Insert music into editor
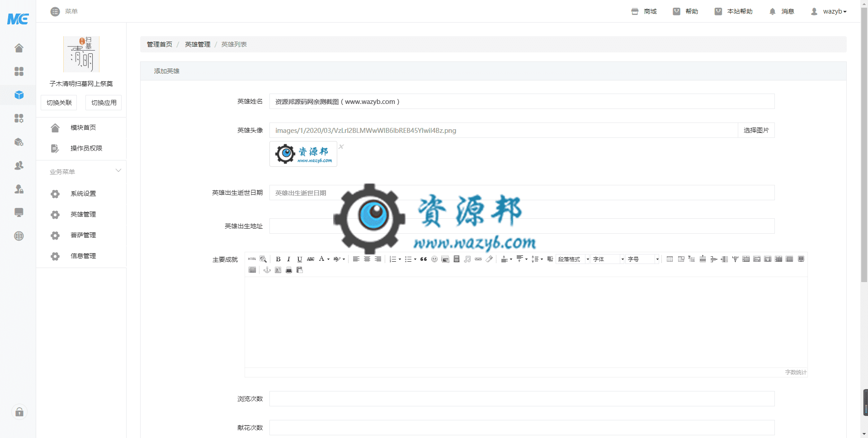Screen dimensions: 868x438 pyautogui.click(x=467, y=259)
